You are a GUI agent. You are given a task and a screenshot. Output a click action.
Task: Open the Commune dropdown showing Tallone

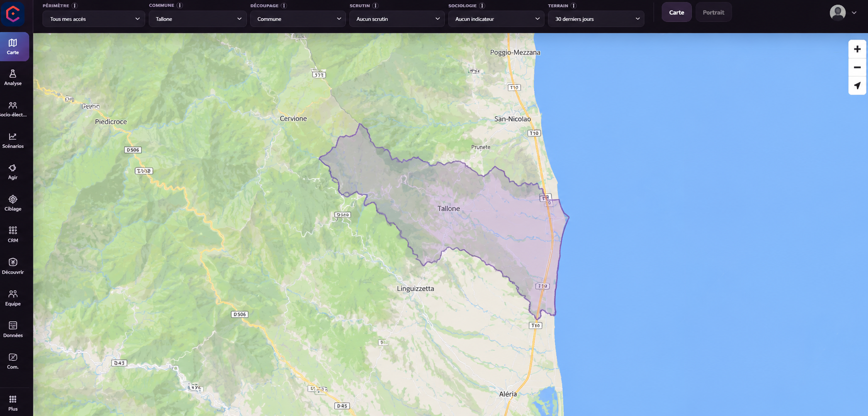(198, 19)
